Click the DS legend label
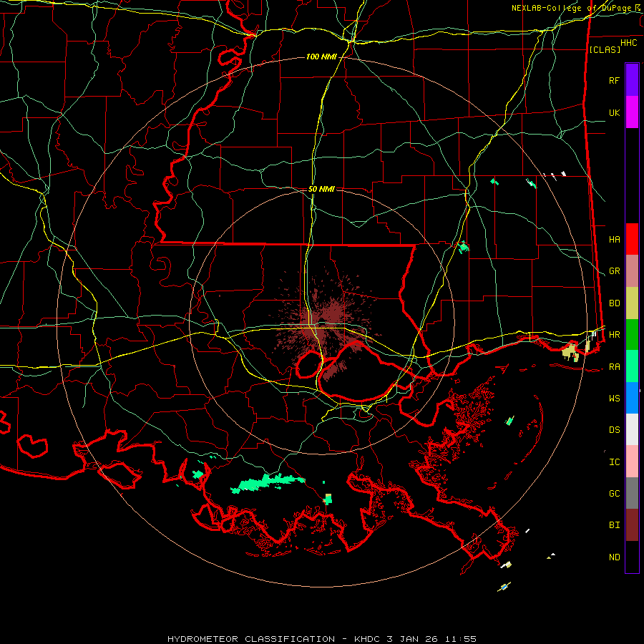644x644 pixels. click(614, 430)
